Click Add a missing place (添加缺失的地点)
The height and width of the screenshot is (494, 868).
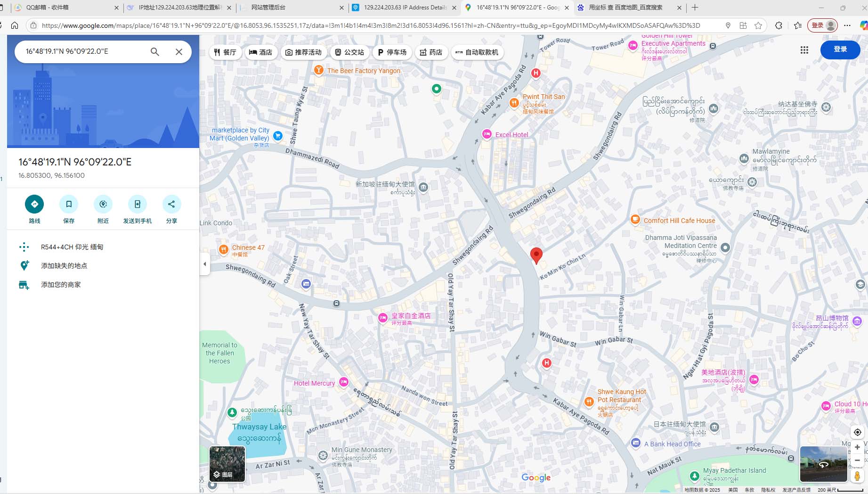[64, 266]
